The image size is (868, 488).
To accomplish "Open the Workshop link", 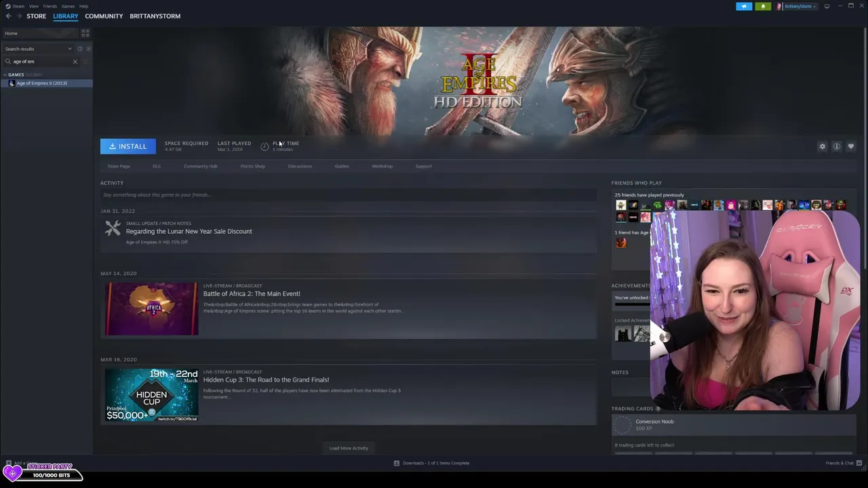I will click(x=382, y=166).
